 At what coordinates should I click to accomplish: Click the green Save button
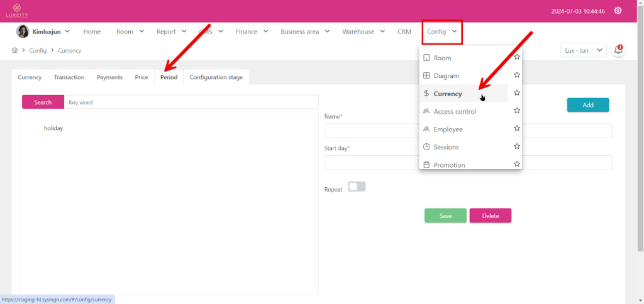tap(445, 215)
